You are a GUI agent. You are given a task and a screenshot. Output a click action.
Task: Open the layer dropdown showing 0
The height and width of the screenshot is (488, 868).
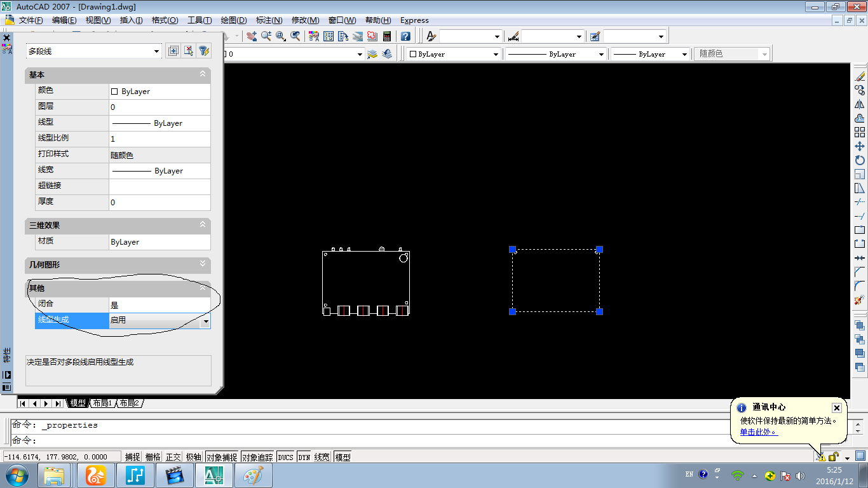point(360,55)
